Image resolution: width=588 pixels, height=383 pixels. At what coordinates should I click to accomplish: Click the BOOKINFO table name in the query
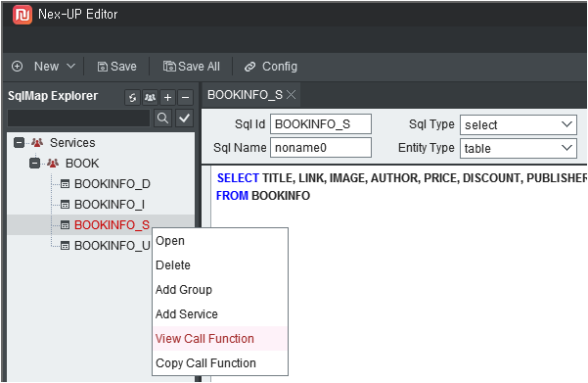[281, 196]
